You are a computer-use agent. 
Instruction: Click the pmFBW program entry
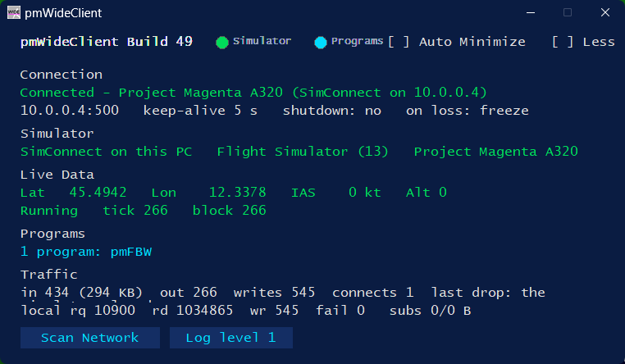point(131,252)
